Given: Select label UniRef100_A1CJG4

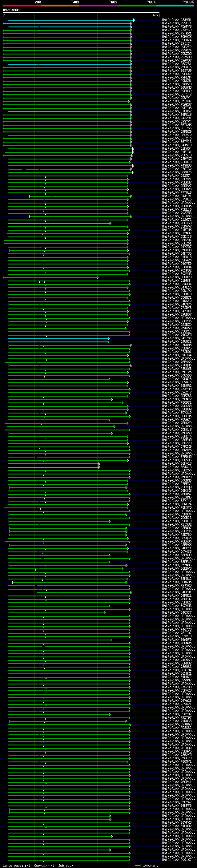Looking at the screenshot, I should point(176,355).
